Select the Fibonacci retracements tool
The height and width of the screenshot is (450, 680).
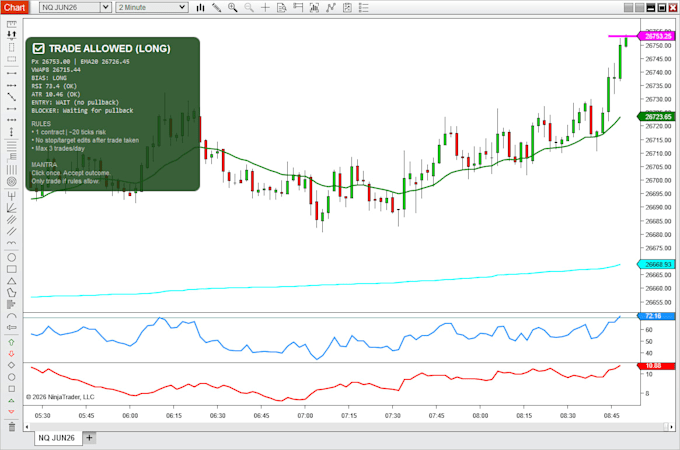[x=12, y=145]
